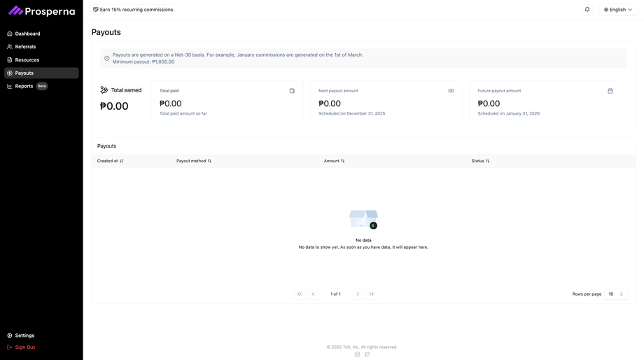The width and height of the screenshot is (644, 360).
Task: Click the Total earned coins icon
Action: point(104,89)
